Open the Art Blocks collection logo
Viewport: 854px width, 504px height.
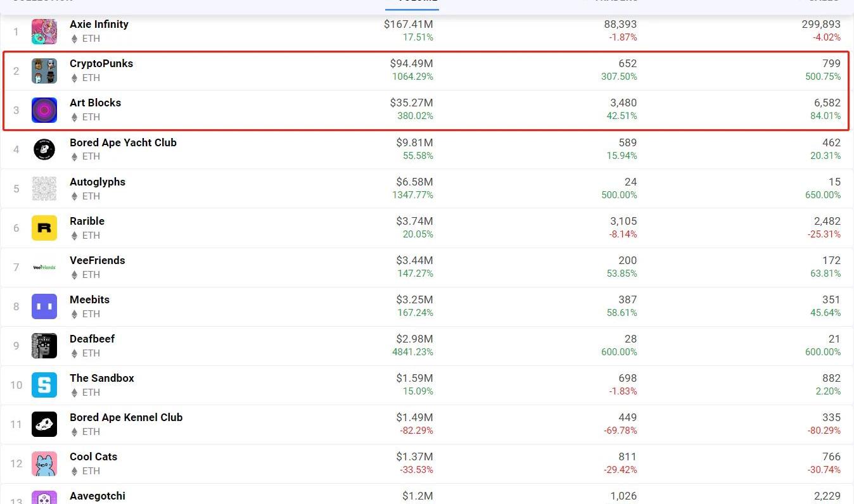pyautogui.click(x=44, y=110)
